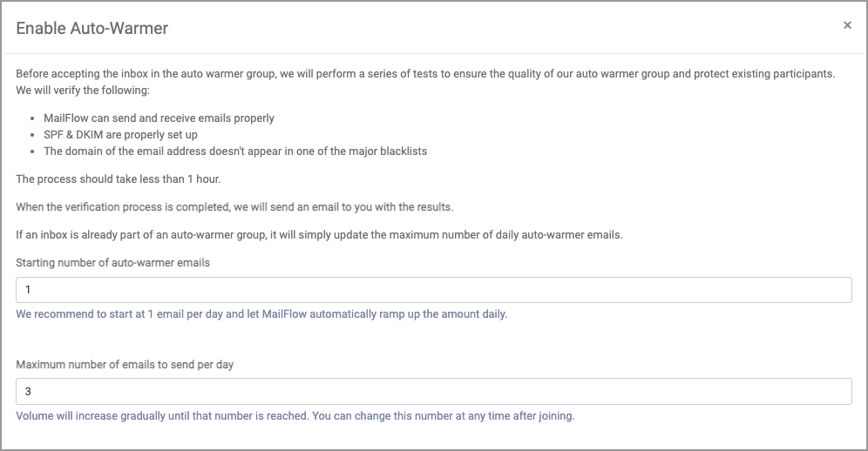Click the verification results email sentence

(234, 206)
